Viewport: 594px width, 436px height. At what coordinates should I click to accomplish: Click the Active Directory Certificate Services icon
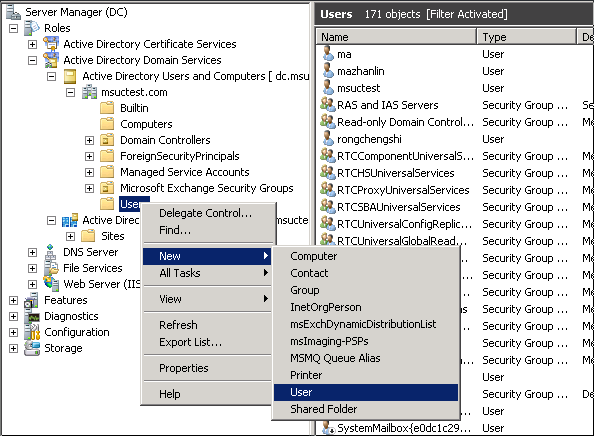pyautogui.click(x=51, y=44)
